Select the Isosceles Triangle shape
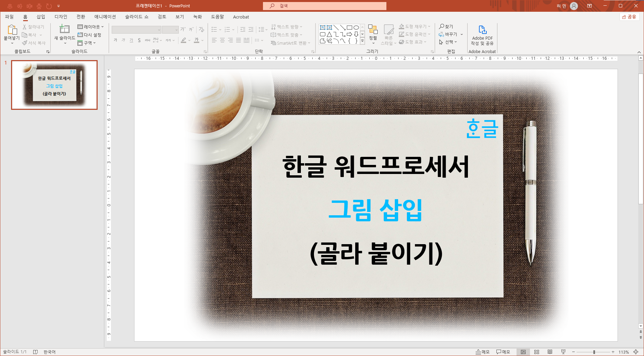The image size is (644, 356). click(x=329, y=34)
